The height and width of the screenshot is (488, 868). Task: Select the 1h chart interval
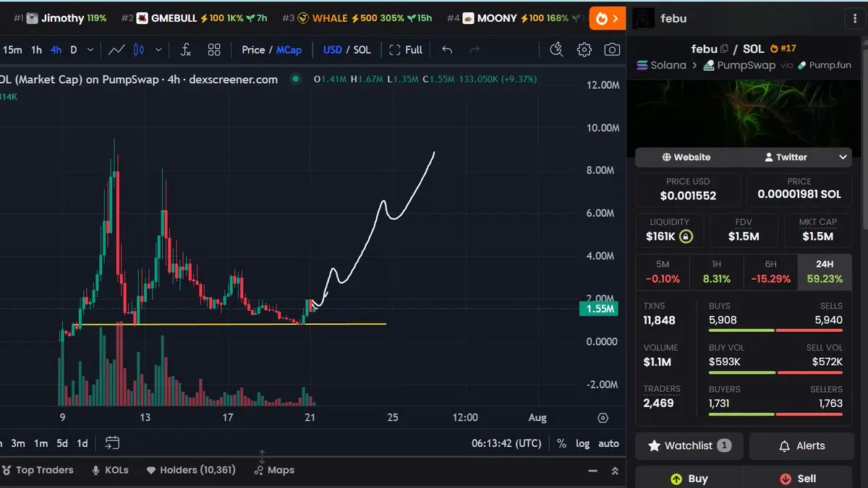coord(36,50)
